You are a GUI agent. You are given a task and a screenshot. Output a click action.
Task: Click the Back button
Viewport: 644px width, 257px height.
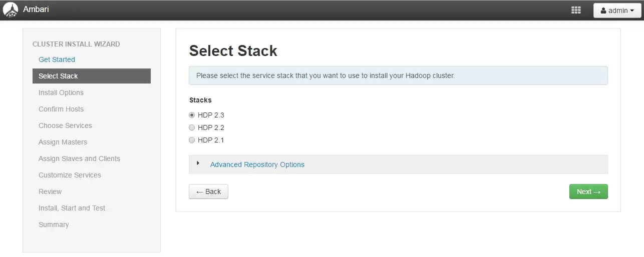[208, 191]
